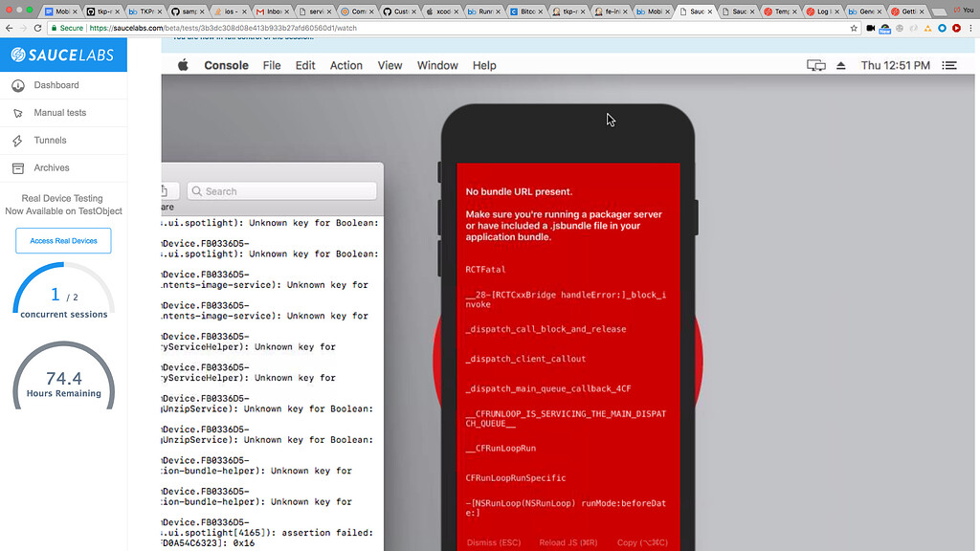Screen dimensions: 980x551
Task: Open the Console menu
Action: (226, 65)
